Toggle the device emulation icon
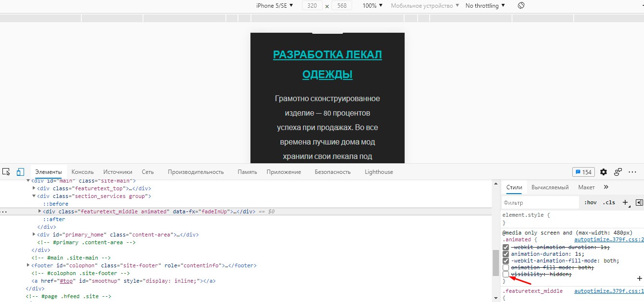 point(20,171)
